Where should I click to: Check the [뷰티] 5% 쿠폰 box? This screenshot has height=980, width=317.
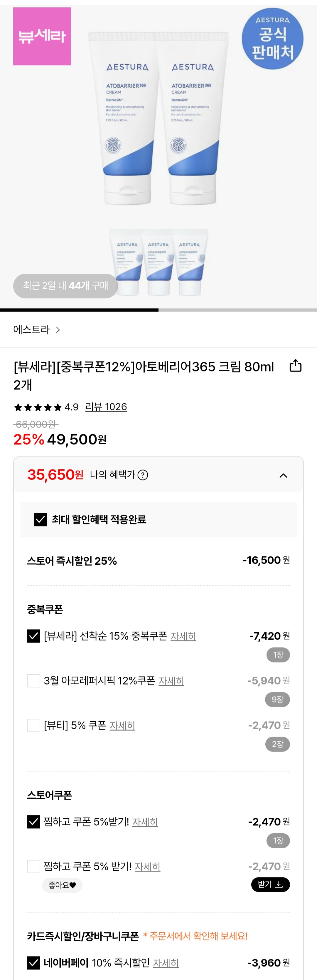click(x=34, y=725)
